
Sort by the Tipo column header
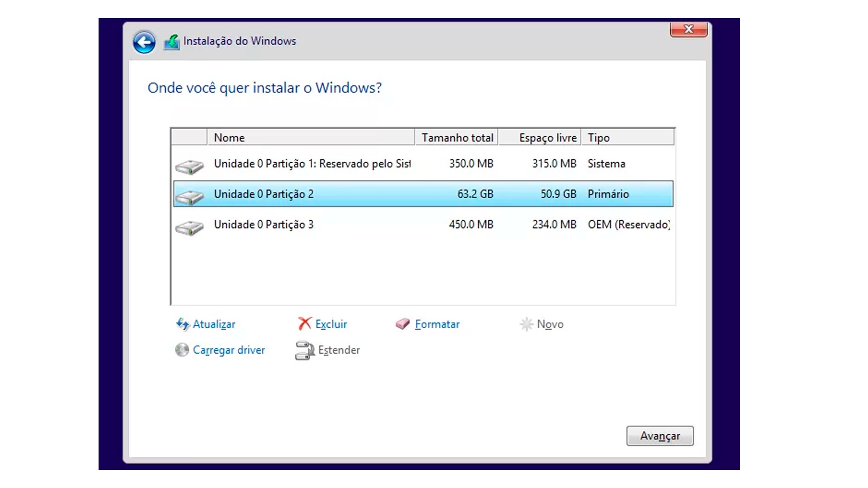(x=627, y=137)
